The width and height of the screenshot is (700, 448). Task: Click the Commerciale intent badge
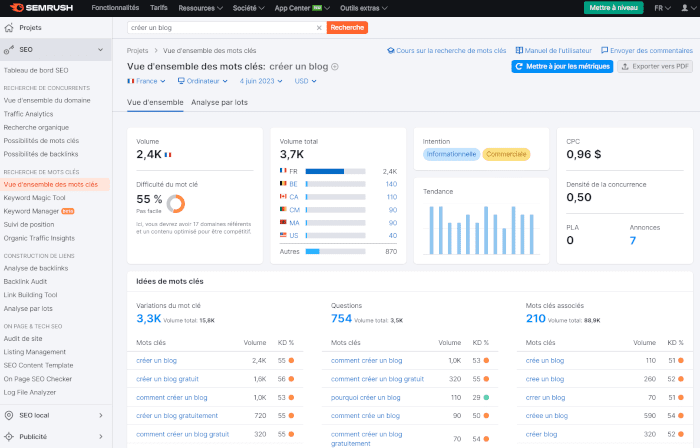point(506,154)
